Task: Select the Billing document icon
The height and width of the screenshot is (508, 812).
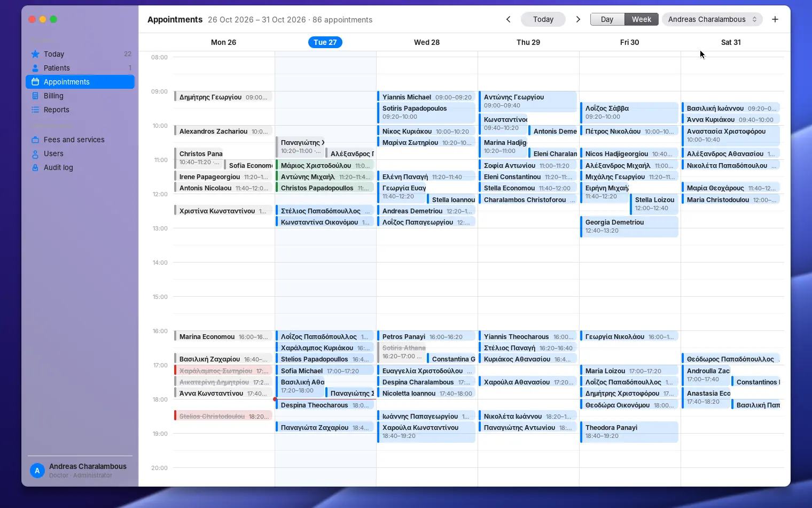Action: (x=35, y=96)
